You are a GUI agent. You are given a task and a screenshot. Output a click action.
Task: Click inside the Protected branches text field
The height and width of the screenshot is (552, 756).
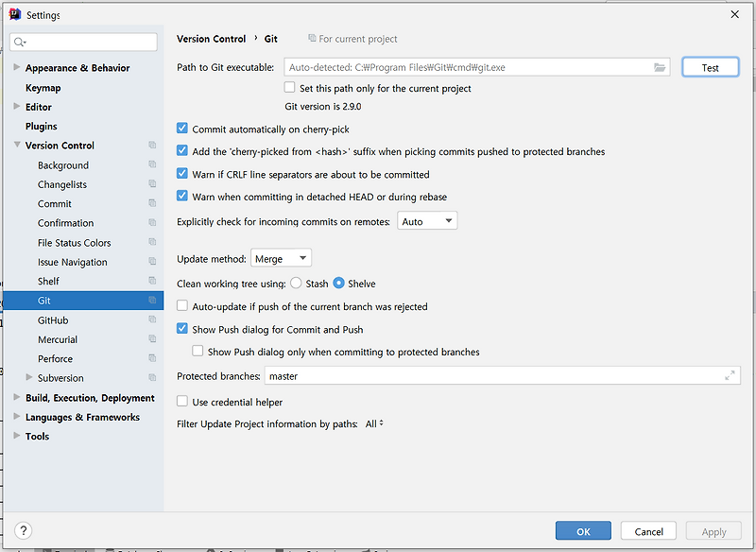tap(425, 374)
